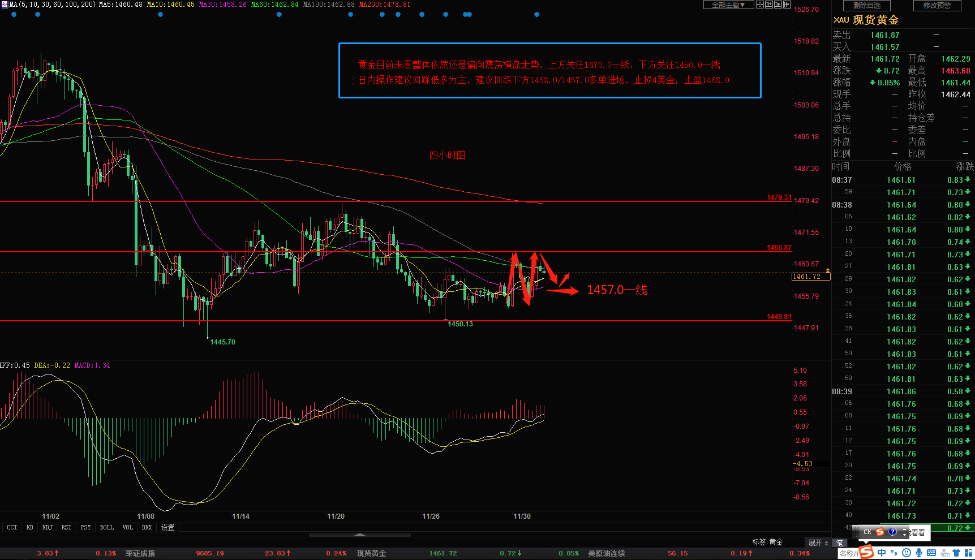
Task: Open the toolbox grid icon on IME bar
Action: click(x=969, y=553)
